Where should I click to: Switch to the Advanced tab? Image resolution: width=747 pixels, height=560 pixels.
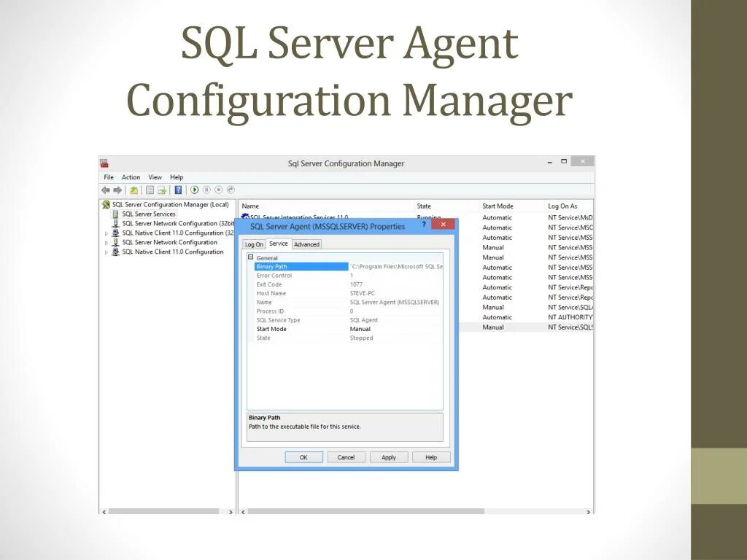[x=306, y=244]
